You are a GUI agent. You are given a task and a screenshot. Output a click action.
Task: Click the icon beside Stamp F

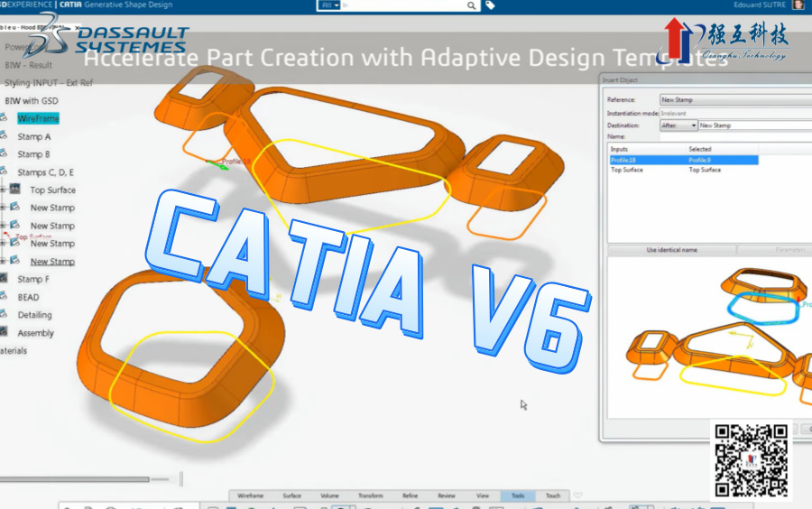point(3,279)
